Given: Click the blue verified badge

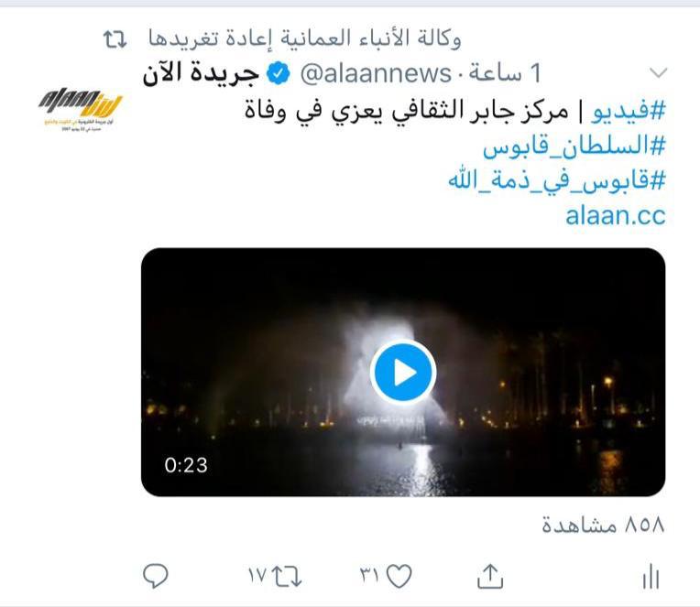Looking at the screenshot, I should [279, 73].
